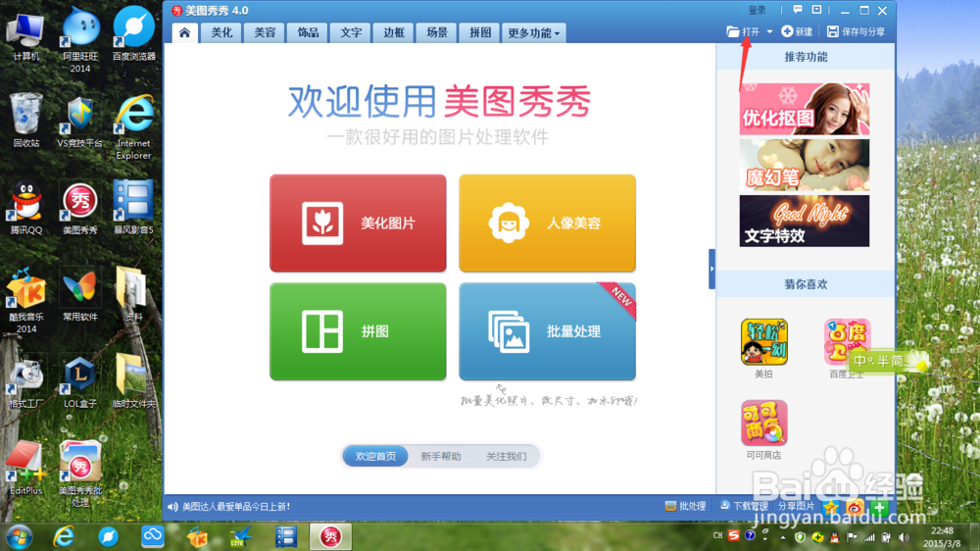Select the 拼图 tab
Image resolution: width=980 pixels, height=551 pixels.
click(x=480, y=32)
